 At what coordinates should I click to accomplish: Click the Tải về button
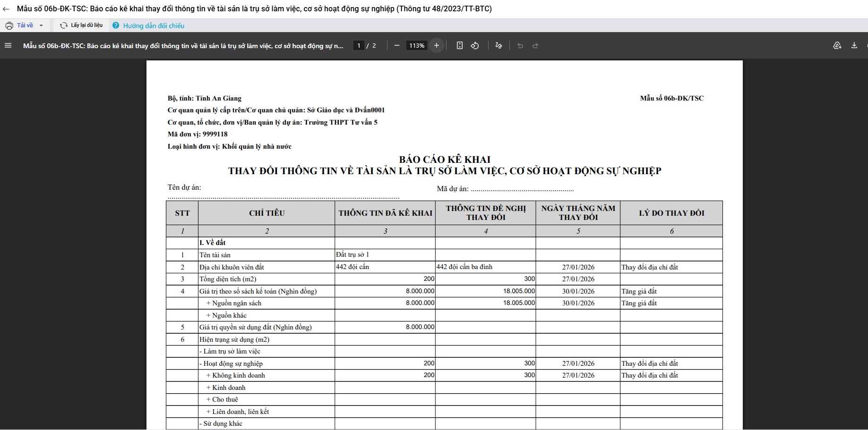[x=25, y=25]
